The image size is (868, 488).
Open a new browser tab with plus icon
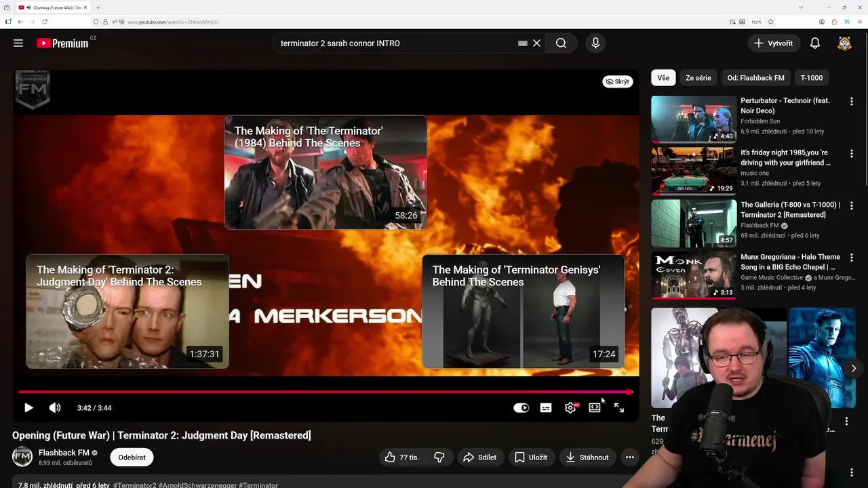coord(98,7)
